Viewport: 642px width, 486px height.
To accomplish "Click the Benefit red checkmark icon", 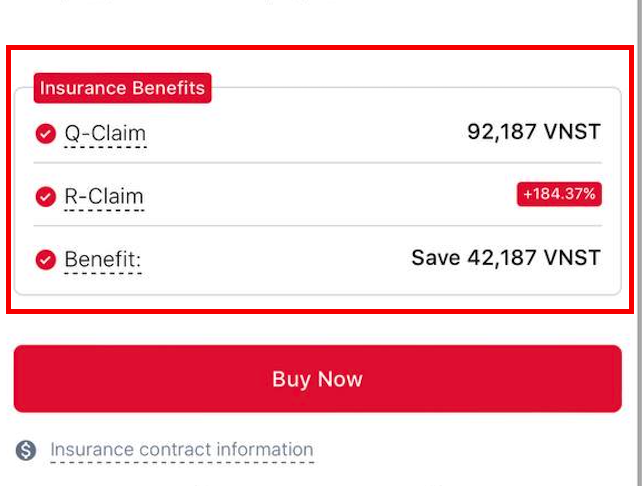I will (x=45, y=260).
